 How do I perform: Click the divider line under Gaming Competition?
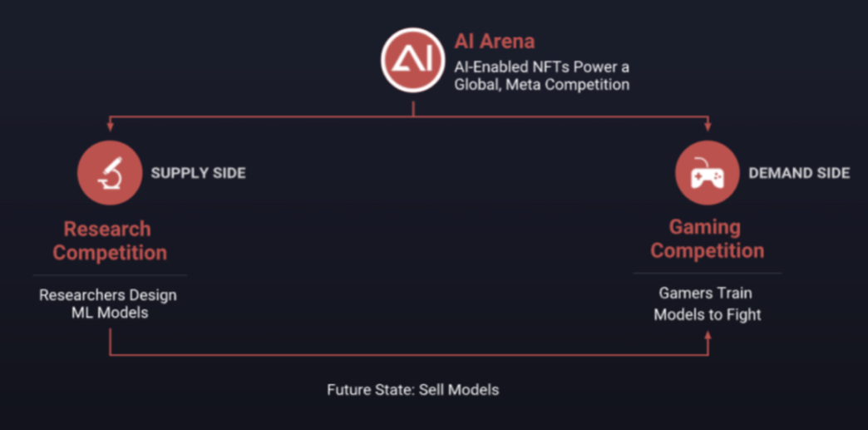point(707,273)
